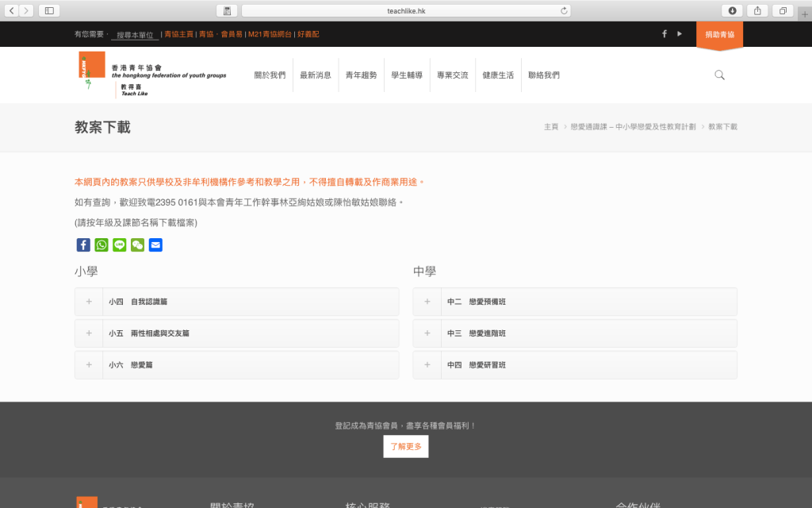Expand 小五 兩性相處與交友篇 section

click(x=89, y=333)
